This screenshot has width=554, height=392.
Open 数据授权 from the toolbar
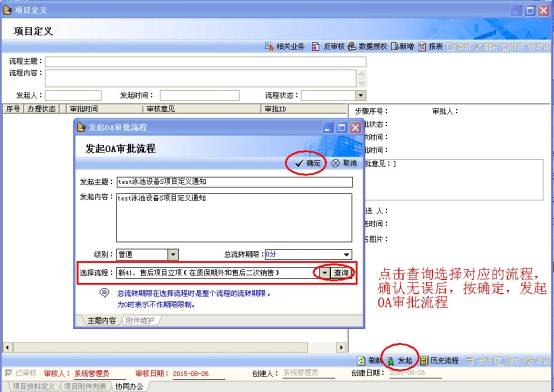click(x=367, y=46)
